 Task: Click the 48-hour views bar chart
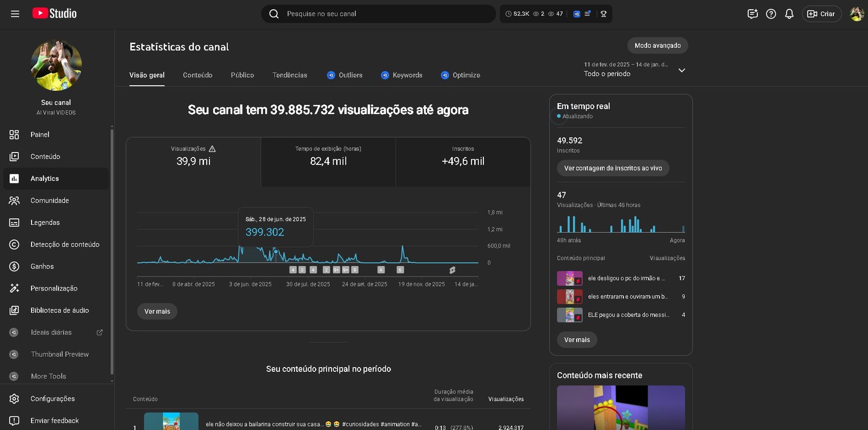pyautogui.click(x=621, y=224)
